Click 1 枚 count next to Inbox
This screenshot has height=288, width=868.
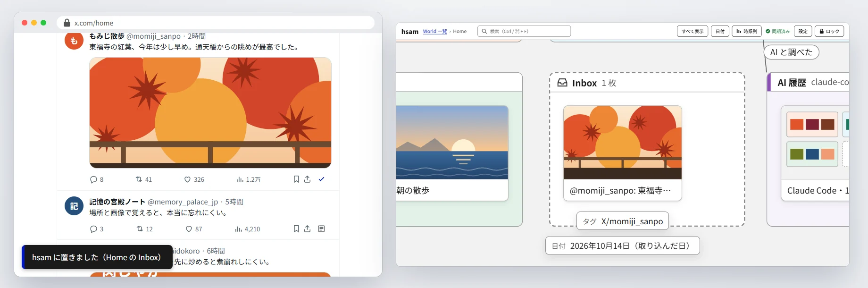pyautogui.click(x=609, y=83)
